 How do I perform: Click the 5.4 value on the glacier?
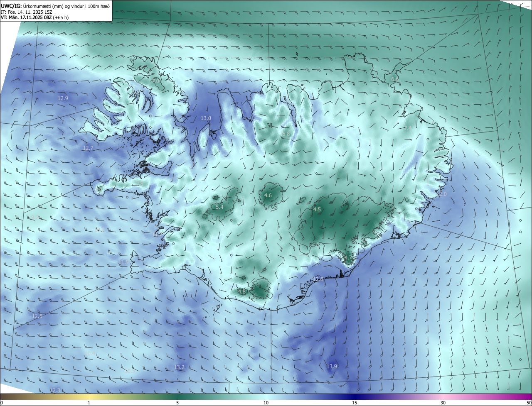[220, 207]
